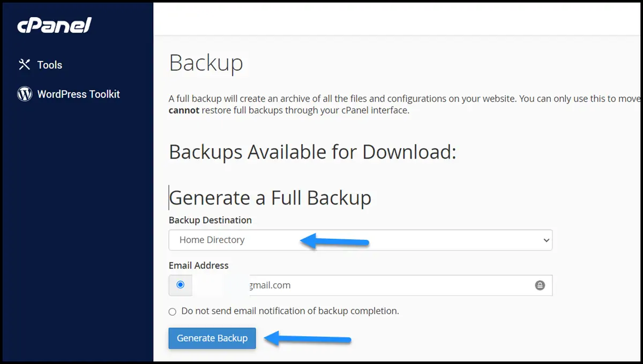
Task: Click 'Backups Available for Download' heading
Action: click(x=312, y=153)
